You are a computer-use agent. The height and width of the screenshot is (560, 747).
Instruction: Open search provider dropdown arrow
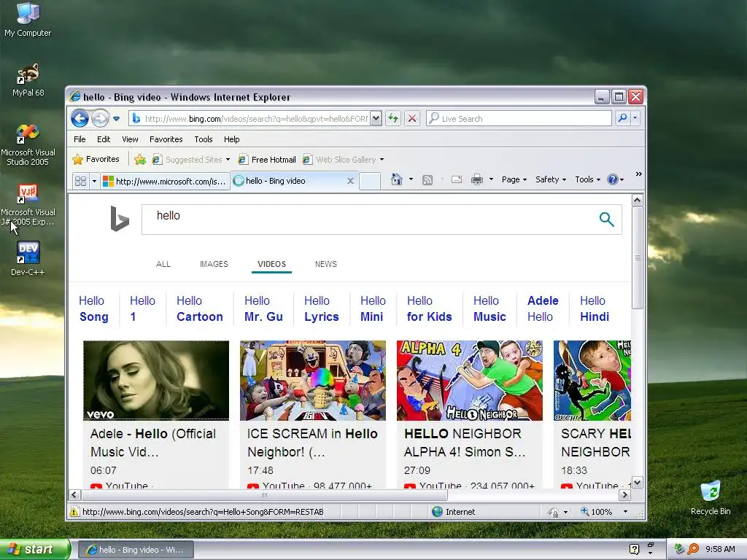pos(635,118)
